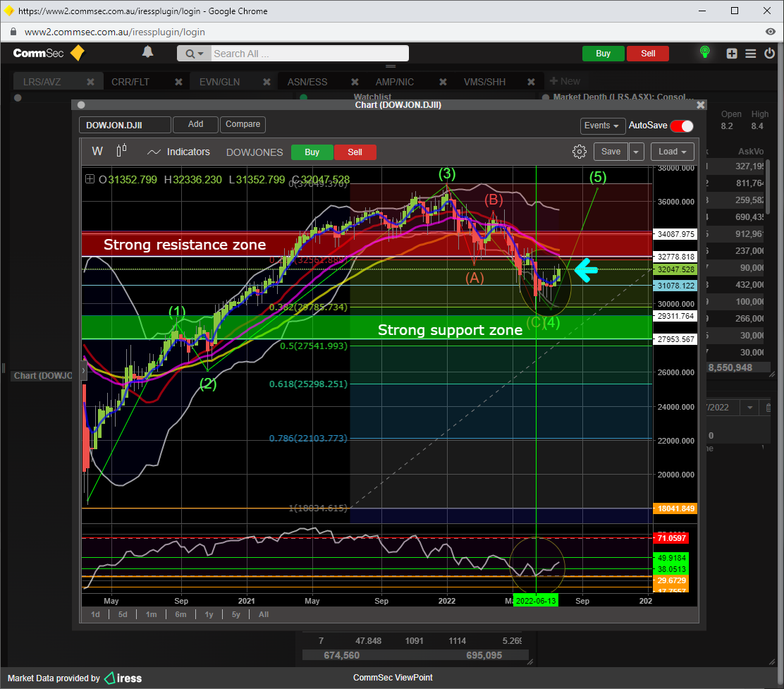Open the Events dropdown

(603, 126)
